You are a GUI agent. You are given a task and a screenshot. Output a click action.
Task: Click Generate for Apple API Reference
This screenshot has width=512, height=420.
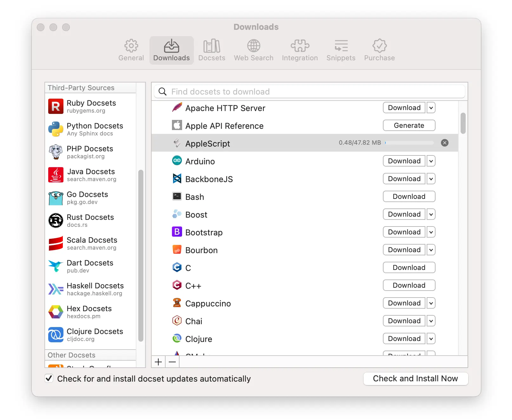coord(409,126)
